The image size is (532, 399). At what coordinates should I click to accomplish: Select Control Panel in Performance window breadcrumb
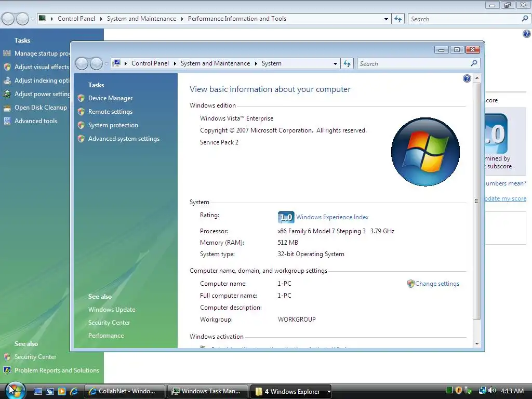[x=76, y=19]
